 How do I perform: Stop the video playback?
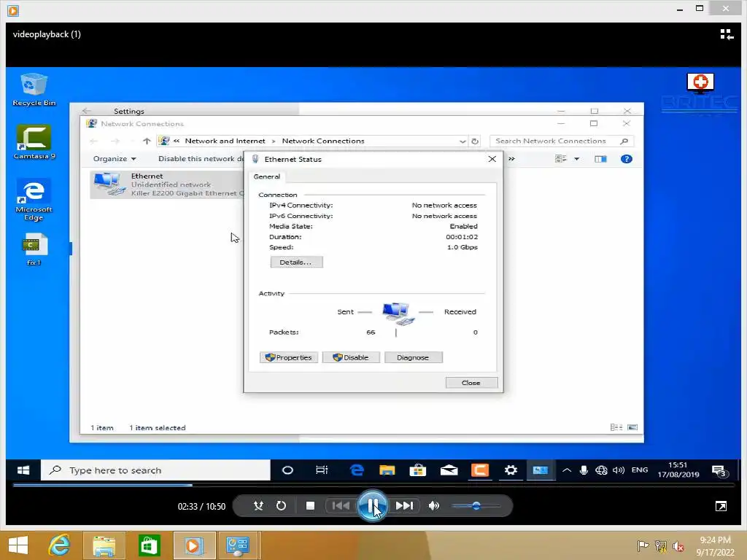310,506
